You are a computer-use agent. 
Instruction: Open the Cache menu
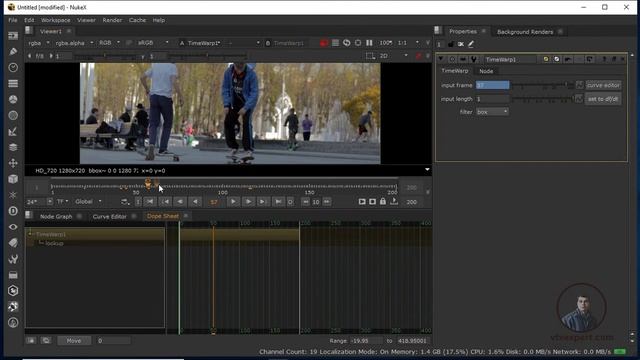tap(137, 20)
